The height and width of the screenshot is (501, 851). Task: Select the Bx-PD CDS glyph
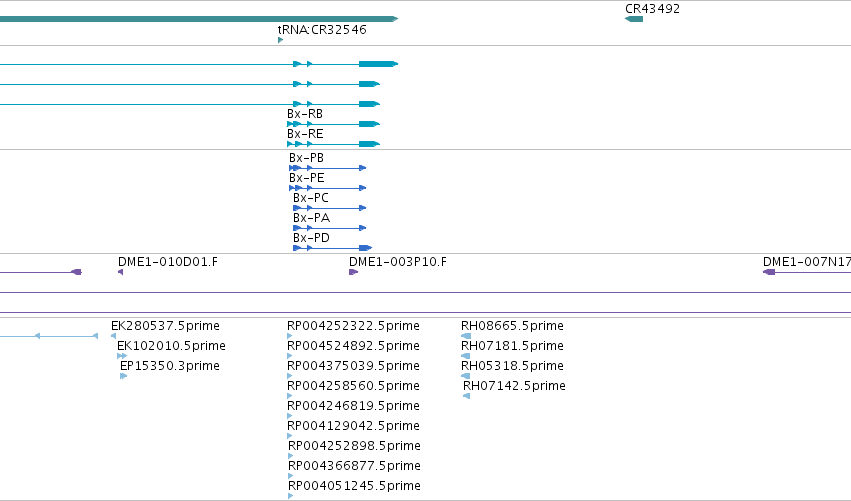pos(332,248)
